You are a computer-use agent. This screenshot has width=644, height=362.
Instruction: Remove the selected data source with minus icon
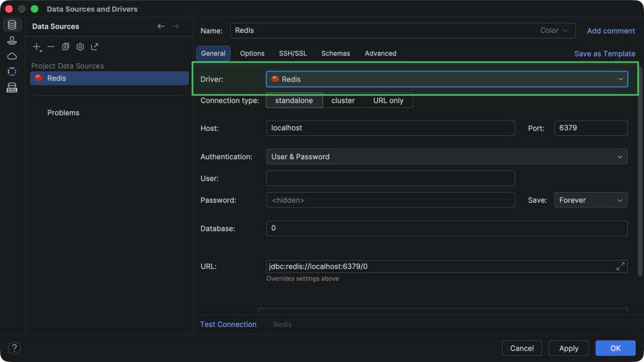51,47
